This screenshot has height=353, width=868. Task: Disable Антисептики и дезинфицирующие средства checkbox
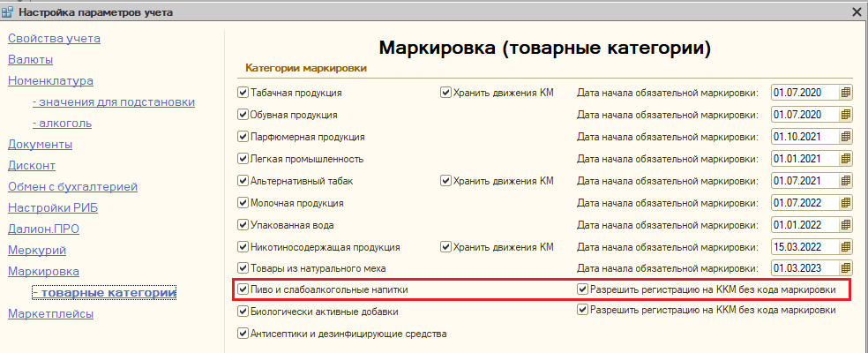click(x=243, y=334)
